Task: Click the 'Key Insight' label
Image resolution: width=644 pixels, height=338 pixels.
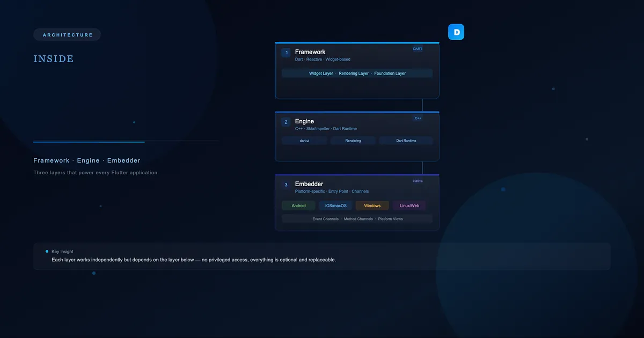Action: tap(63, 252)
